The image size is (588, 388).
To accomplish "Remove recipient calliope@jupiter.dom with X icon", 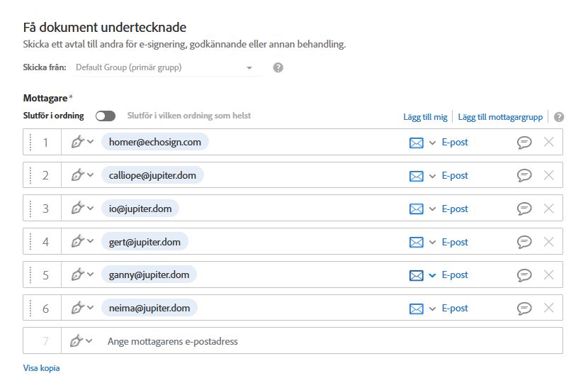I will (548, 175).
